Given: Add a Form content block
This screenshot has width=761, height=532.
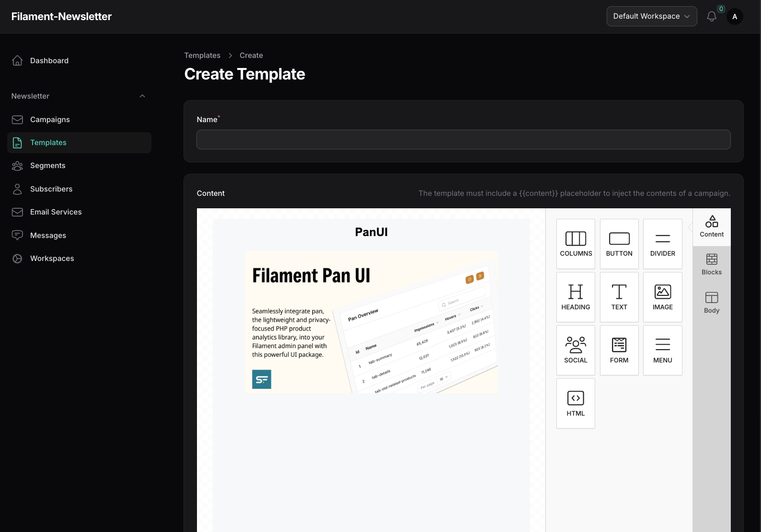Looking at the screenshot, I should (x=619, y=351).
